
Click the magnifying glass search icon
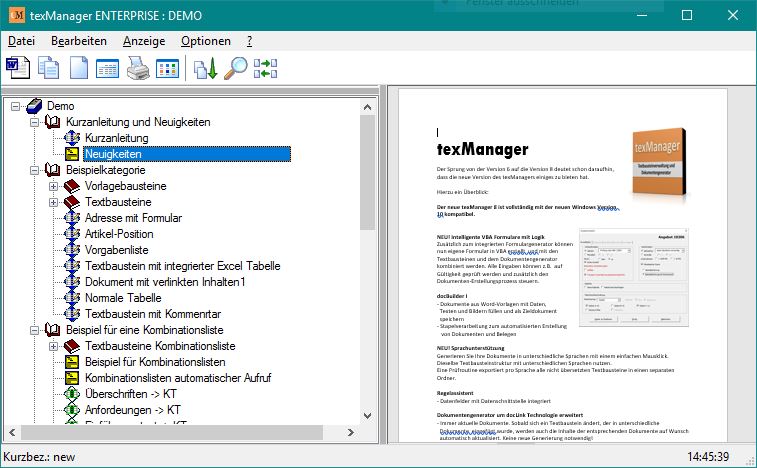(x=236, y=68)
